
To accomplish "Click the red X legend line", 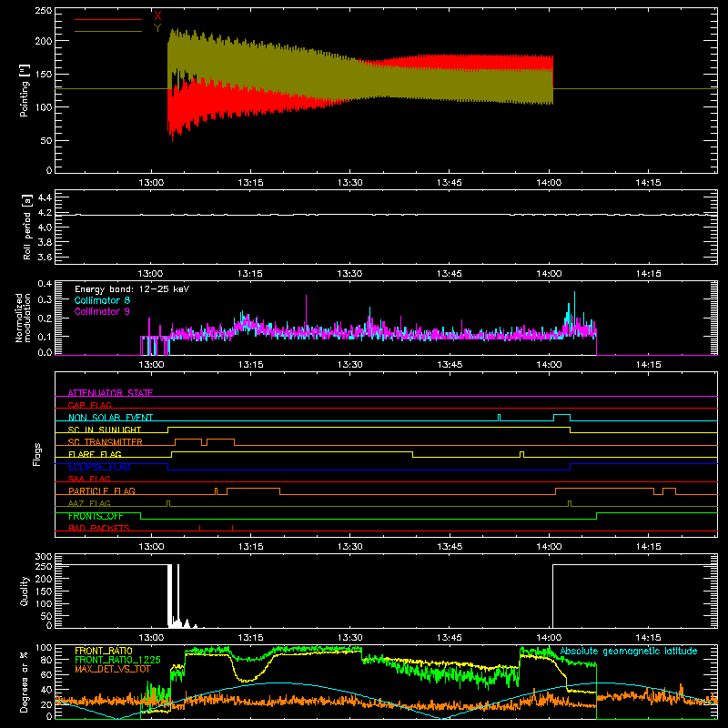I will (108, 19).
